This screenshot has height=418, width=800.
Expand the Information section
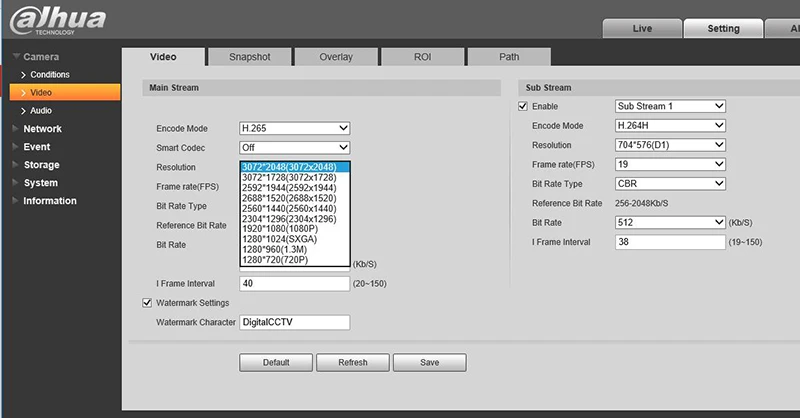(x=50, y=201)
